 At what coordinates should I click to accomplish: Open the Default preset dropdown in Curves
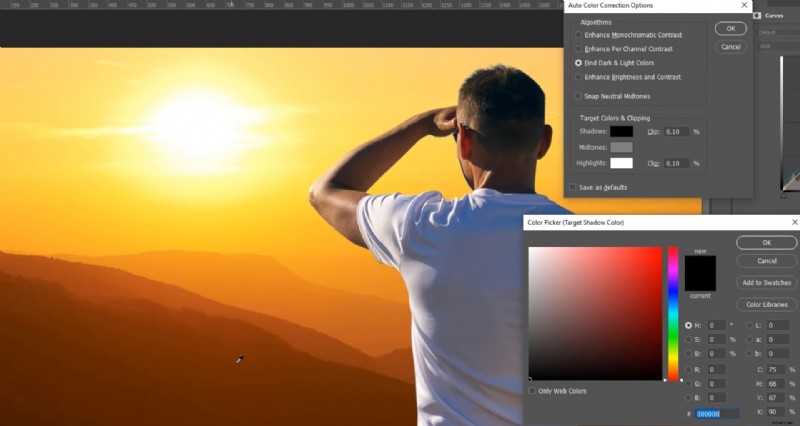pyautogui.click(x=778, y=32)
